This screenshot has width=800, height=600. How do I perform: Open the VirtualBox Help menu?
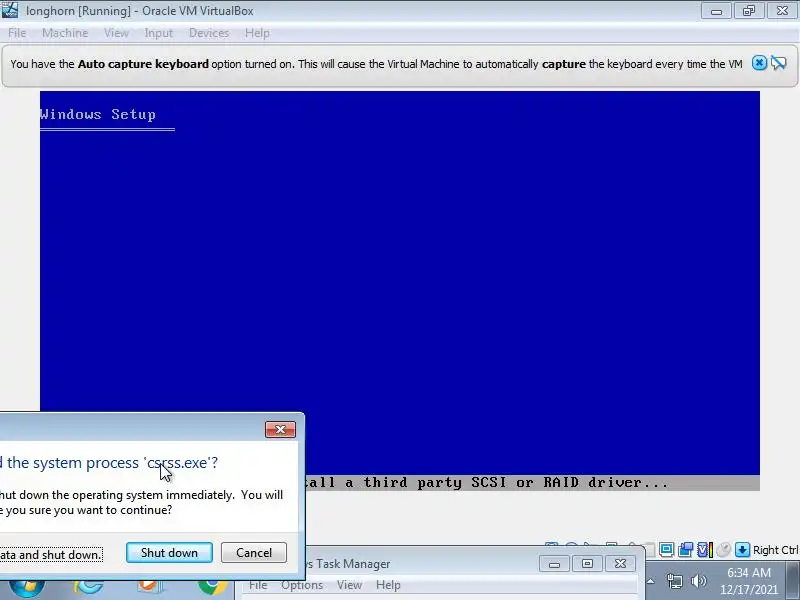click(x=257, y=33)
